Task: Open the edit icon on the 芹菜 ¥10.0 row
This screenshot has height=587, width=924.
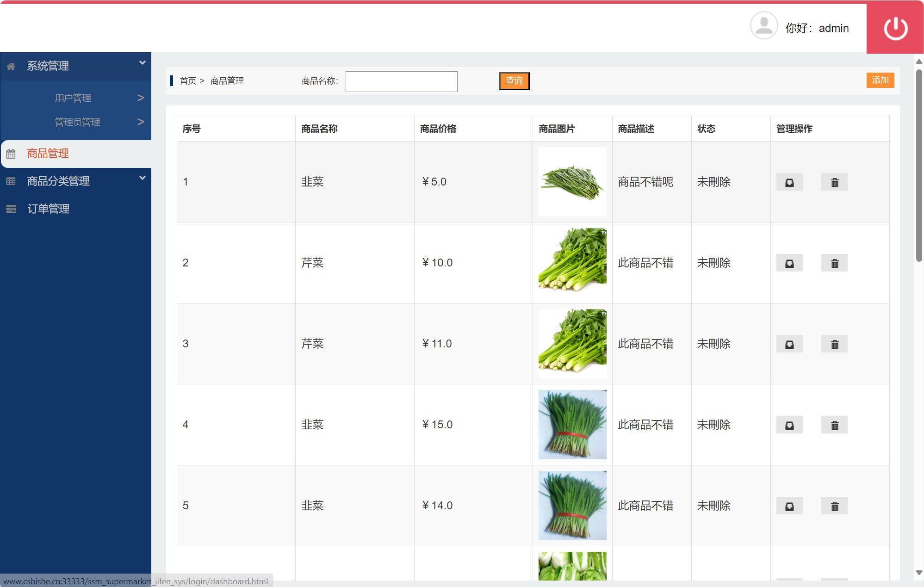Action: pyautogui.click(x=789, y=263)
